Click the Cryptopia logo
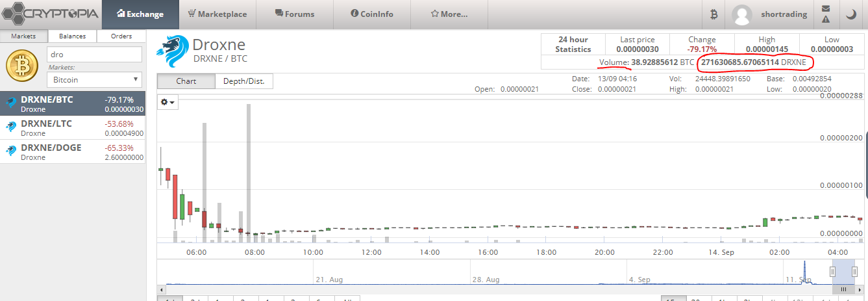 click(51, 14)
